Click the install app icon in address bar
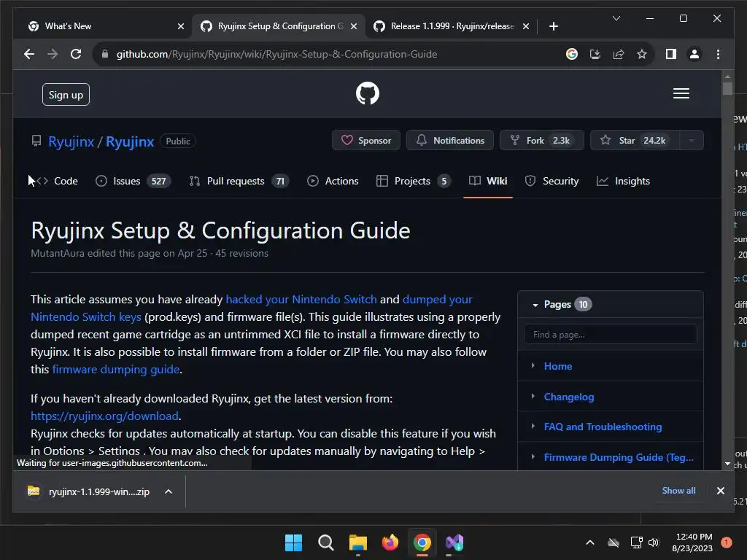 click(595, 54)
